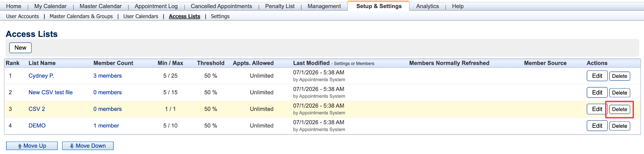
Task: Open the CSV 2 list
Action: [x=37, y=109]
